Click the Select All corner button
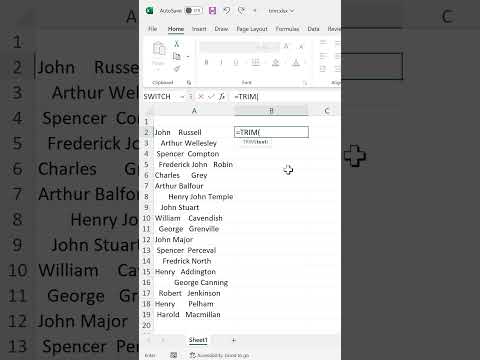Viewport: 480px width, 360px height. 148,111
